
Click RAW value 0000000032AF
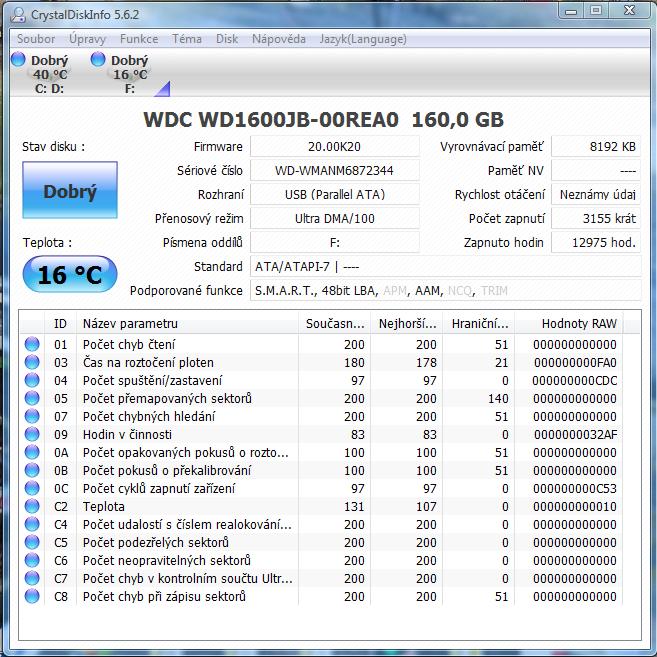coord(576,435)
